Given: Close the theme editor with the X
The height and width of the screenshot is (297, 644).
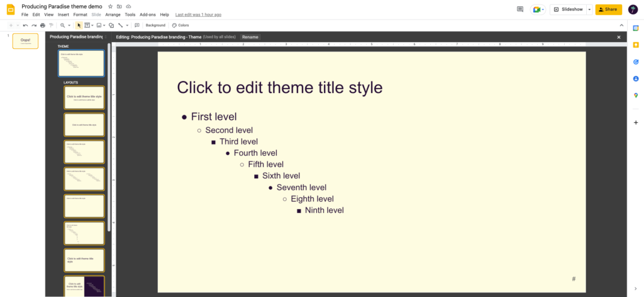Looking at the screenshot, I should pos(619,37).
